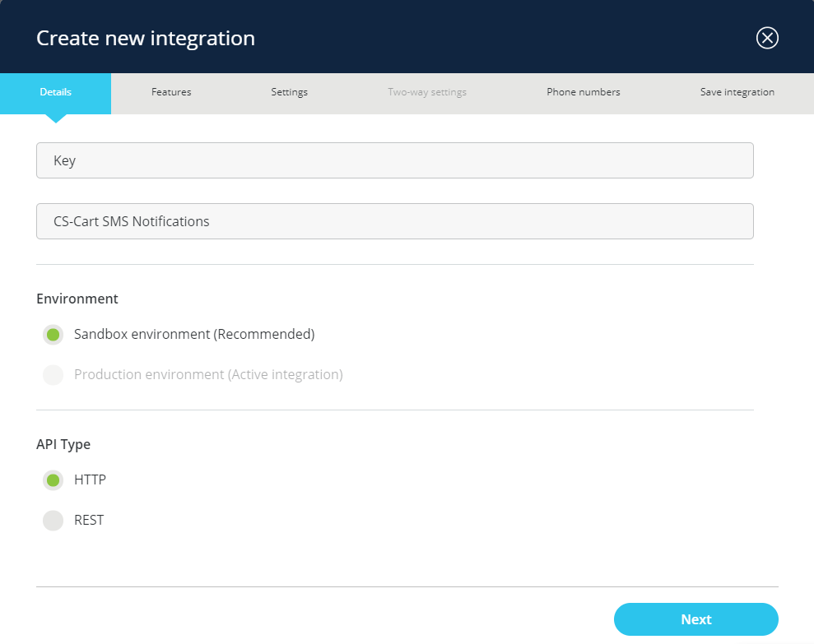Screen dimensions: 814x644
Task: Open the Settings tab
Action: pos(289,92)
